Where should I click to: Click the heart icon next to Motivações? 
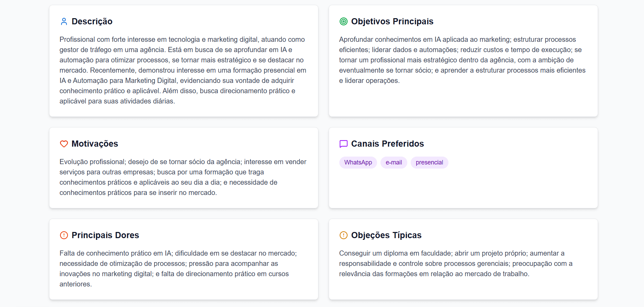[x=64, y=144]
